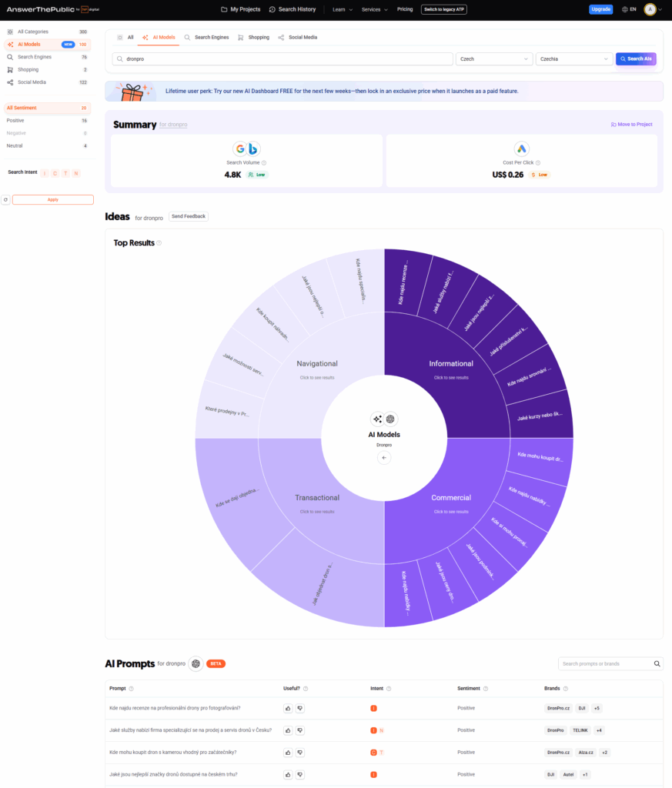Click the Send Feedback button

coord(189,216)
